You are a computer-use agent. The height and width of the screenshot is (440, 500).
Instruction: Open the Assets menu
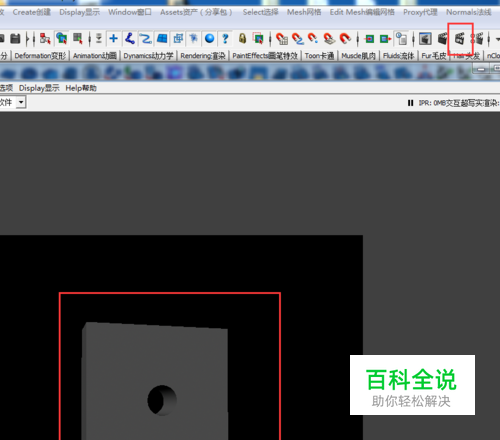pyautogui.click(x=196, y=12)
